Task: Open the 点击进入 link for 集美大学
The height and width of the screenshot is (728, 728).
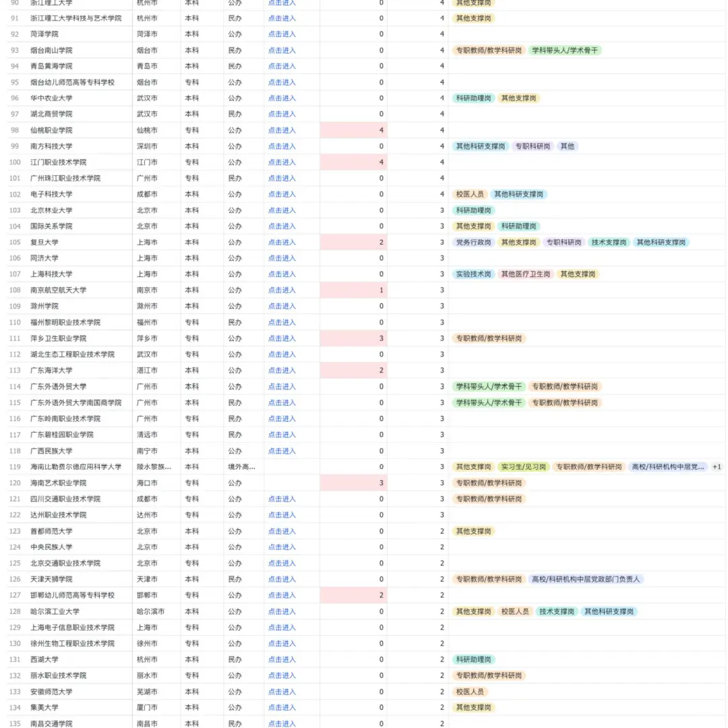Action: pos(281,708)
